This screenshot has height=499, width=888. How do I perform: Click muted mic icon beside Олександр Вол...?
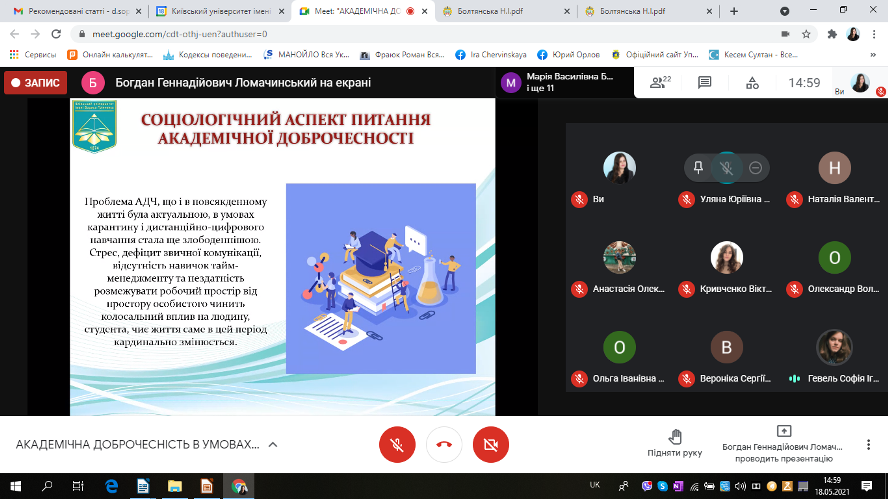(795, 289)
